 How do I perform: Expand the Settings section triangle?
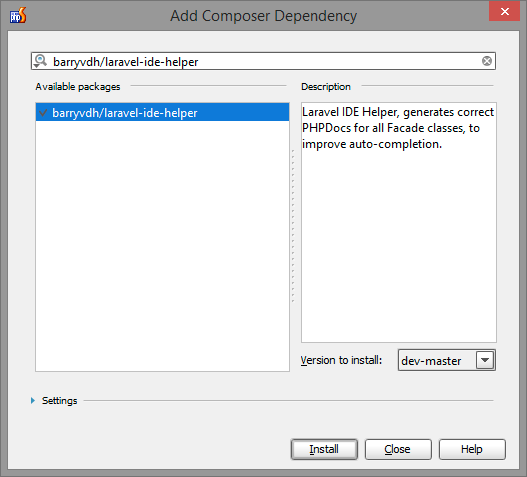[33, 400]
